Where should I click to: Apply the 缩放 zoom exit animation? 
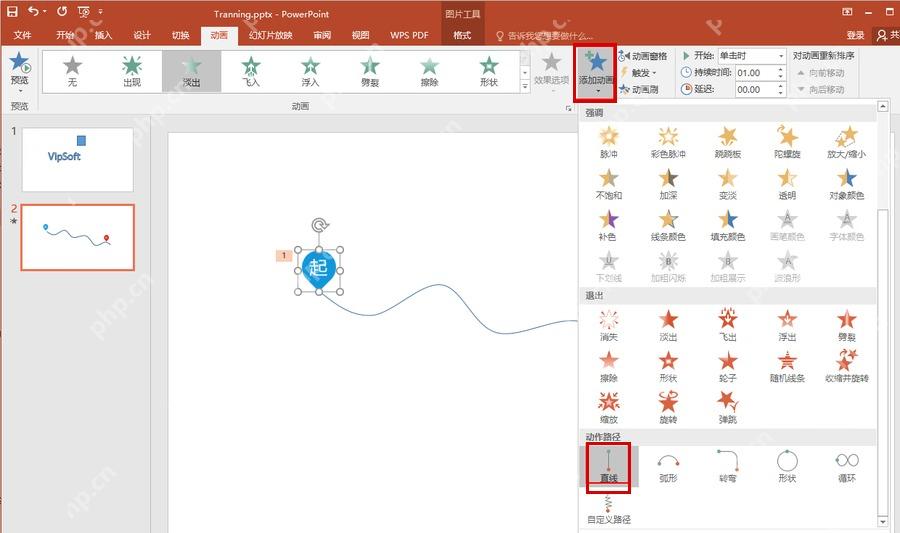pos(608,408)
